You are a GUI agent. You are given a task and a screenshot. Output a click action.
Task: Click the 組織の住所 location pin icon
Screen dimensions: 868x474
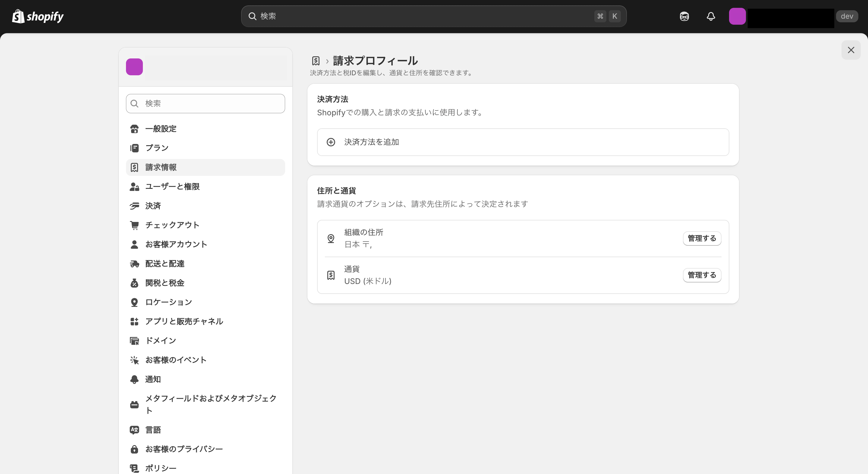pyautogui.click(x=331, y=238)
